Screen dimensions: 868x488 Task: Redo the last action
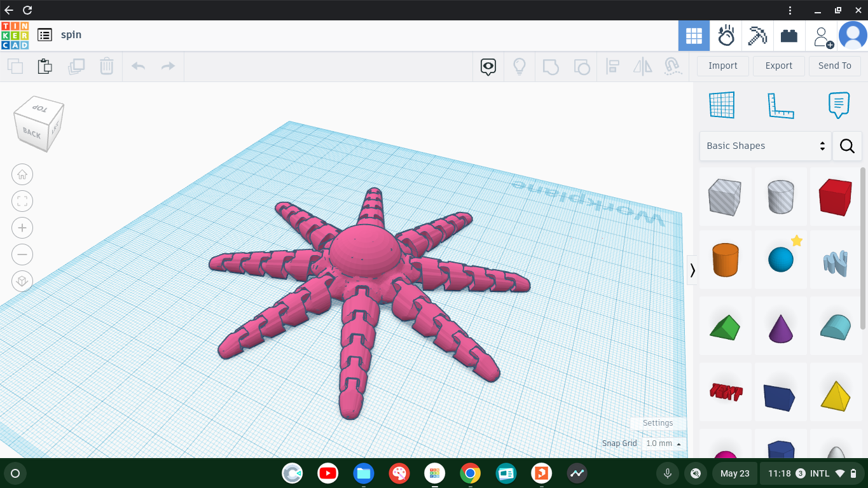pyautogui.click(x=168, y=66)
